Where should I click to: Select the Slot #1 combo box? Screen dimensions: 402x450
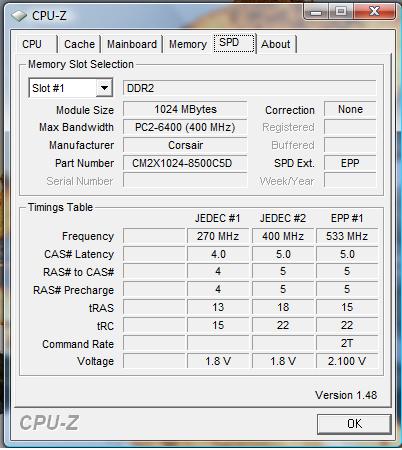(71, 88)
